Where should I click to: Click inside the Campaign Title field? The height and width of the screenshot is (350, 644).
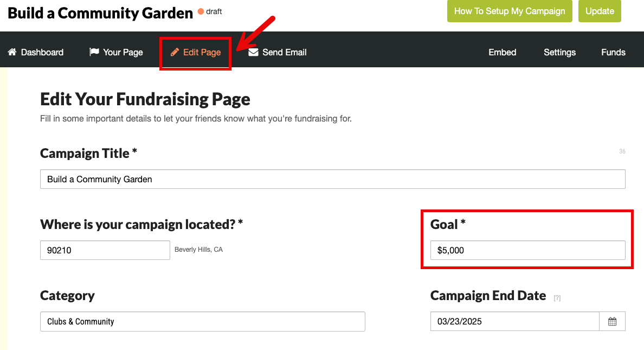pos(332,179)
